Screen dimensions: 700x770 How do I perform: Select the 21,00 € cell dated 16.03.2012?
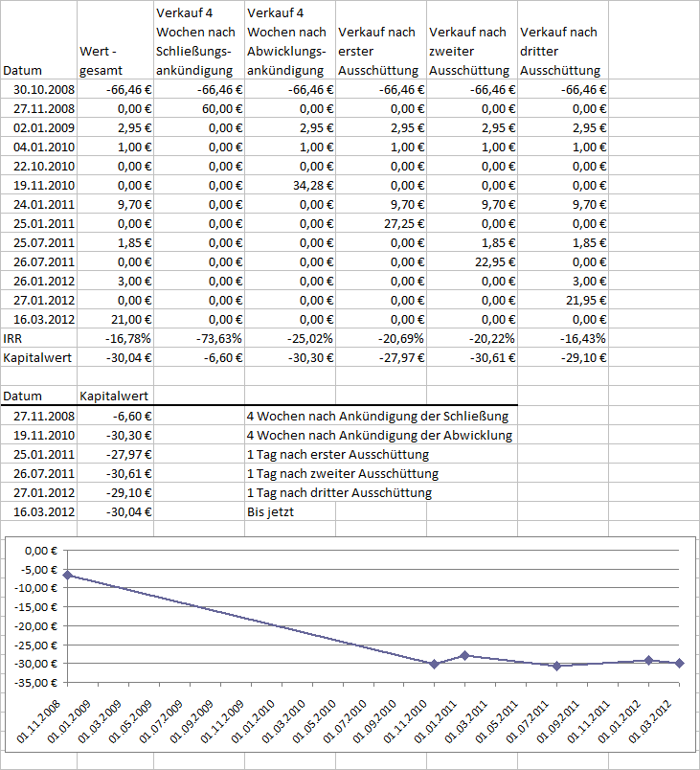pos(115,319)
